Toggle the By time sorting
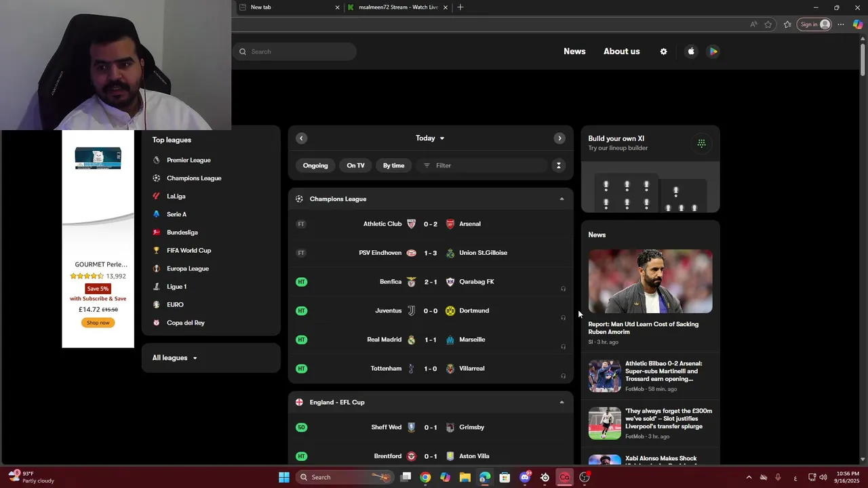This screenshot has width=868, height=488. pyautogui.click(x=393, y=165)
